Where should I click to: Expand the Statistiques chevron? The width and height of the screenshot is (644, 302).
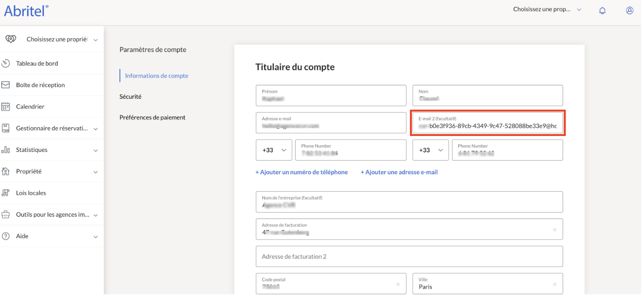(x=96, y=151)
